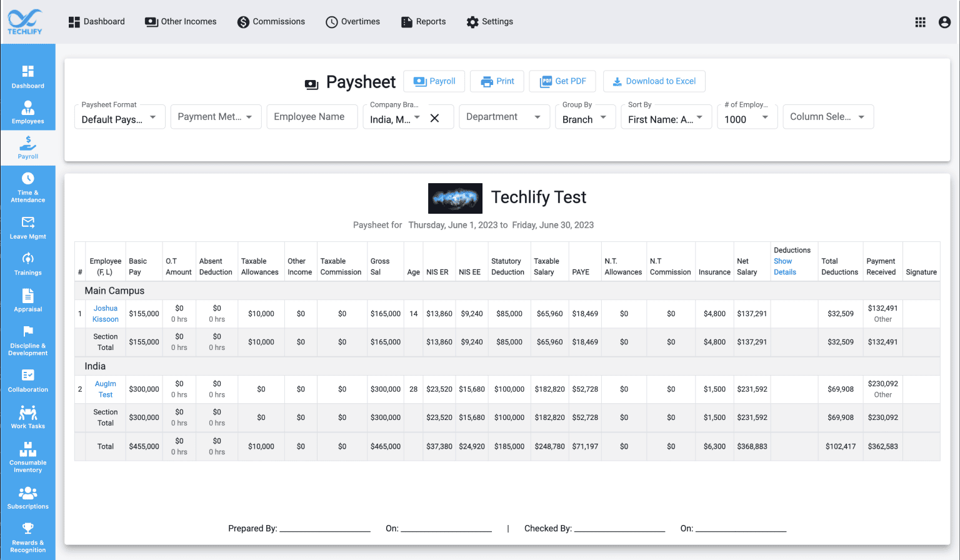Open the Paysheet Format dropdown
Screen dimensions: 960x560
(119, 116)
